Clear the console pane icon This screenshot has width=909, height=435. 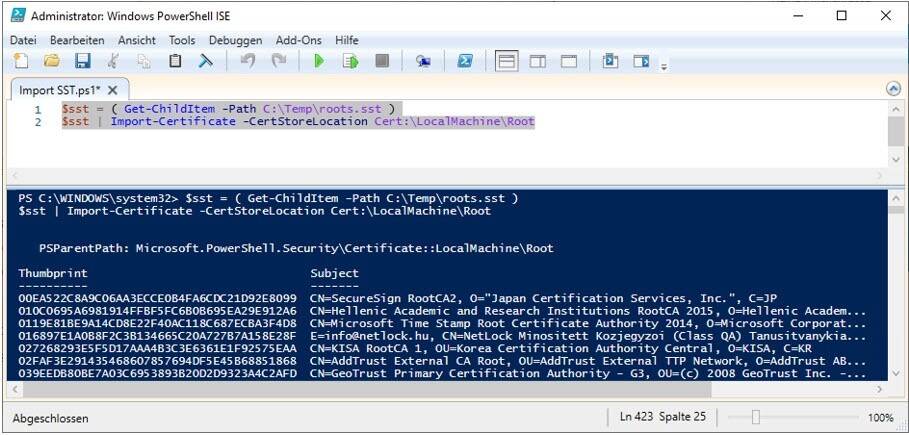[x=205, y=61]
